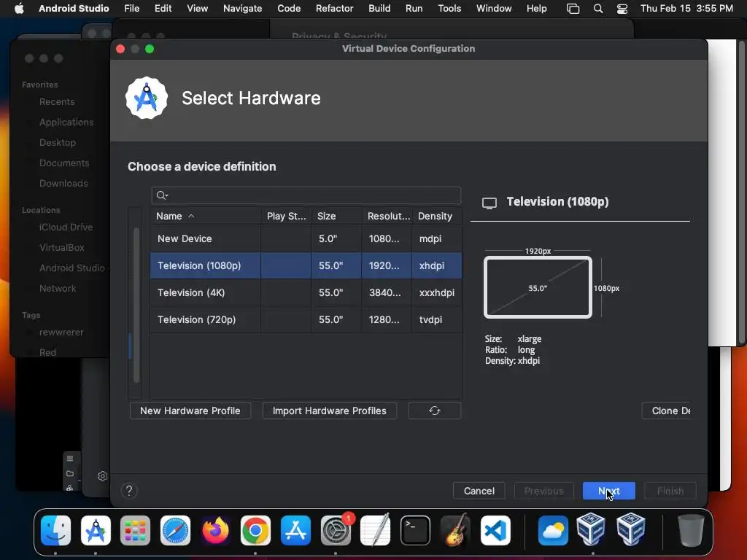Open the Navigate menu
The image size is (747, 560).
(242, 9)
